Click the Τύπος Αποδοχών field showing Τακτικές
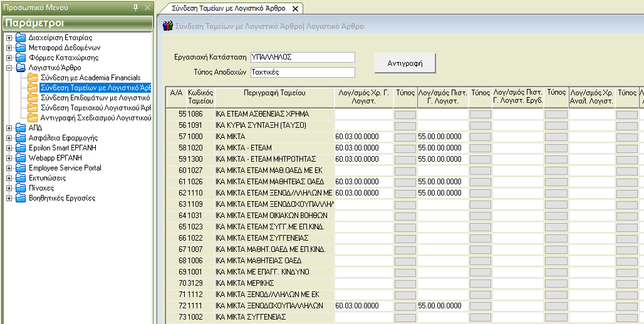The image size is (644, 324). pos(302,72)
